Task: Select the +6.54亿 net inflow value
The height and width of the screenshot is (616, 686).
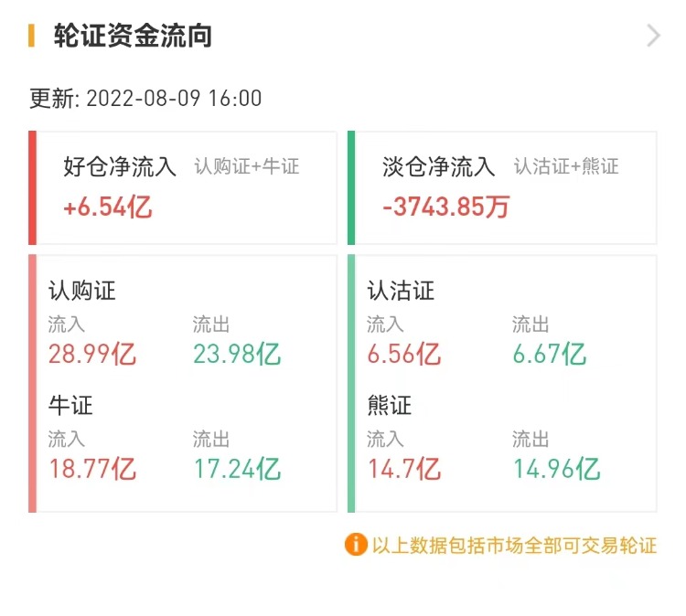Action: 107,207
